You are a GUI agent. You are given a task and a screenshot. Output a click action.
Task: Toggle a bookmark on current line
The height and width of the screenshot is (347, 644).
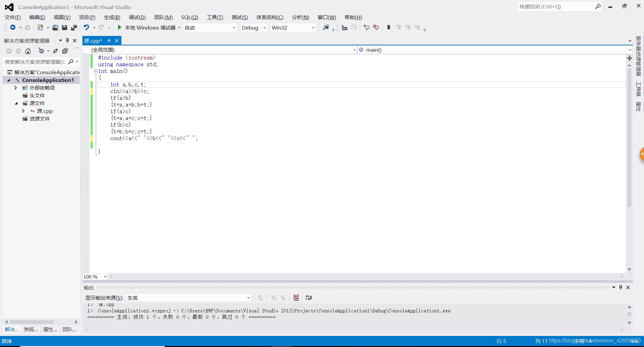(389, 28)
